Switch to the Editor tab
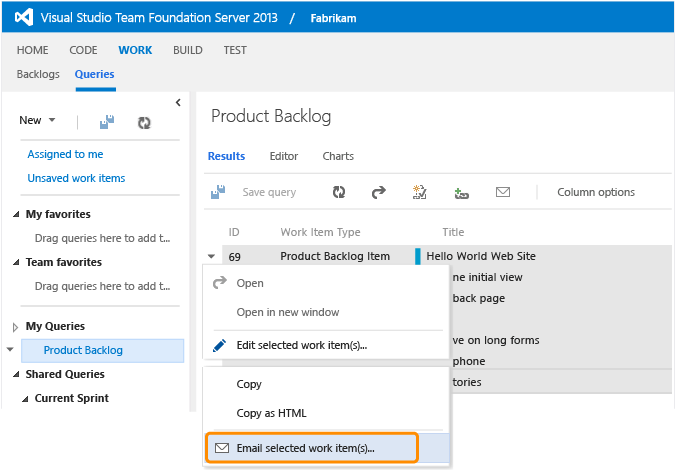 (284, 156)
